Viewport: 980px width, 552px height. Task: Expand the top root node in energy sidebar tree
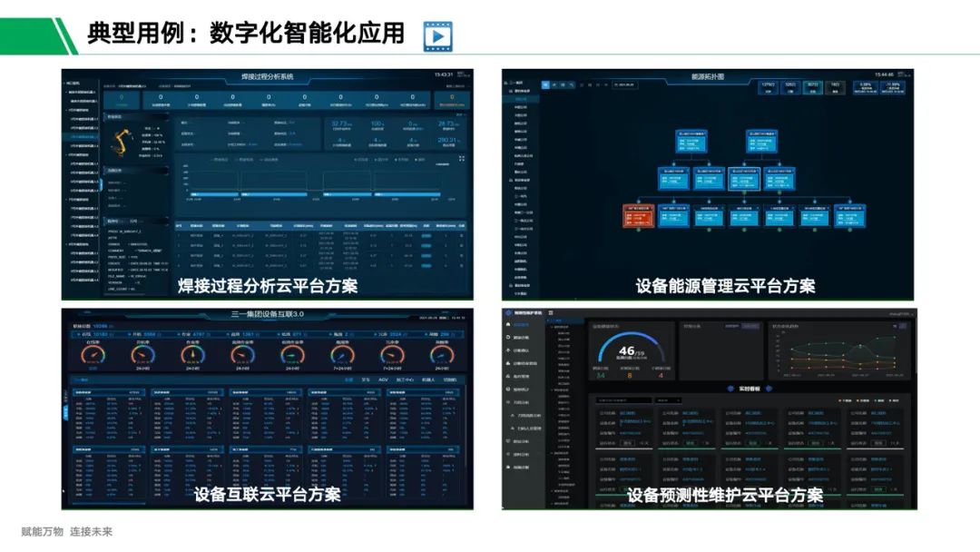(519, 82)
